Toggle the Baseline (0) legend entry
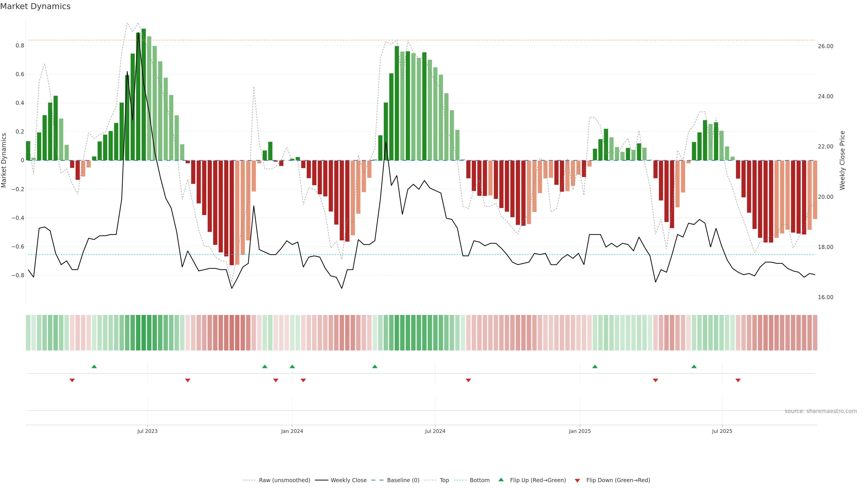The height and width of the screenshot is (488, 868). coord(403,480)
